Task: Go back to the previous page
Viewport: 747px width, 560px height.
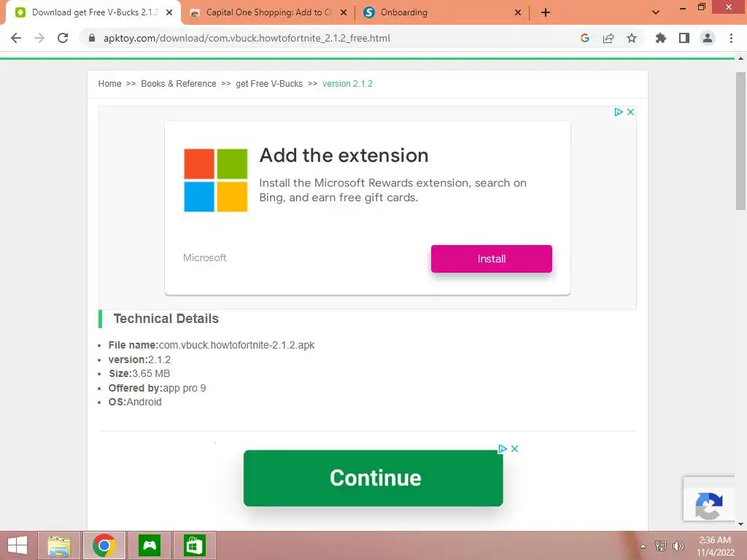Action: [16, 38]
